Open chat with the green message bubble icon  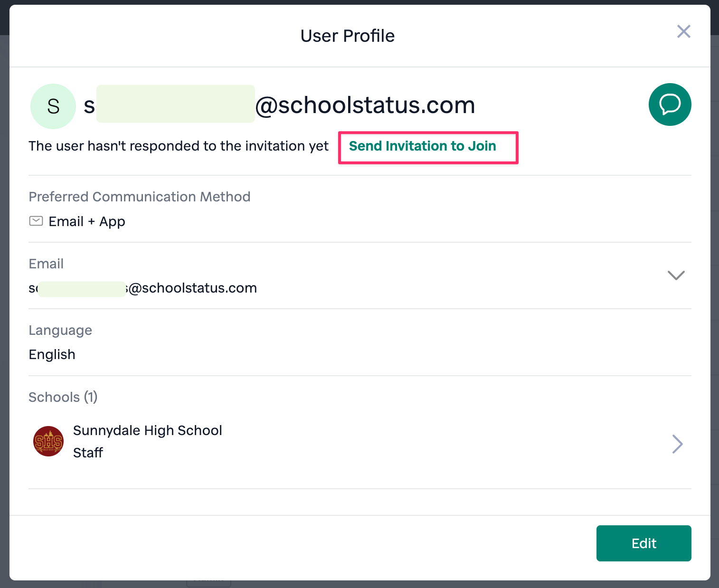[670, 104]
